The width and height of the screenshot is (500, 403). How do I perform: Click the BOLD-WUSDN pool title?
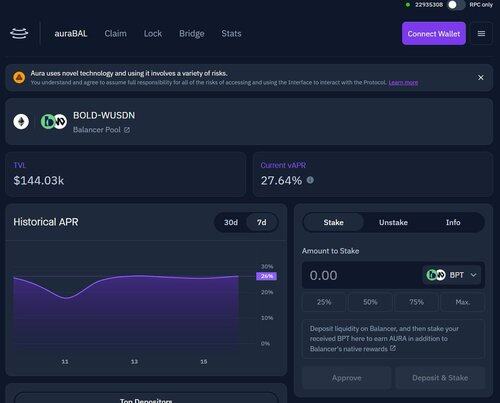coord(104,115)
